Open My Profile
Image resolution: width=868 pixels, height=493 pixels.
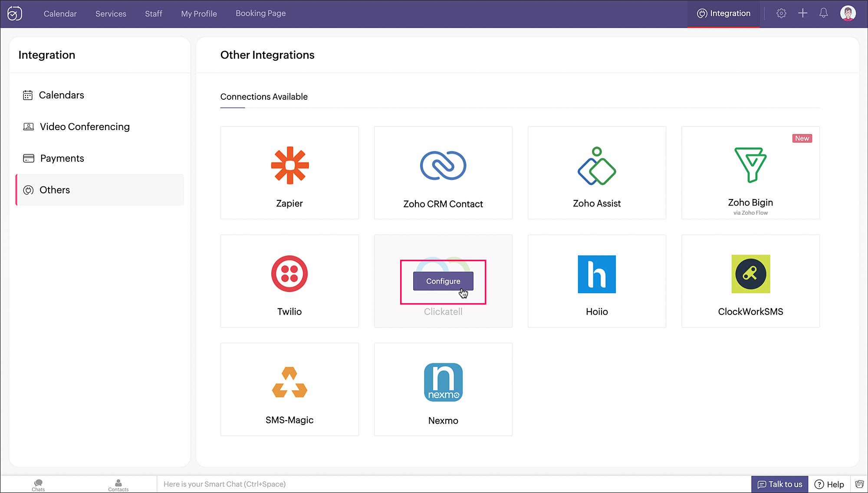click(x=199, y=13)
